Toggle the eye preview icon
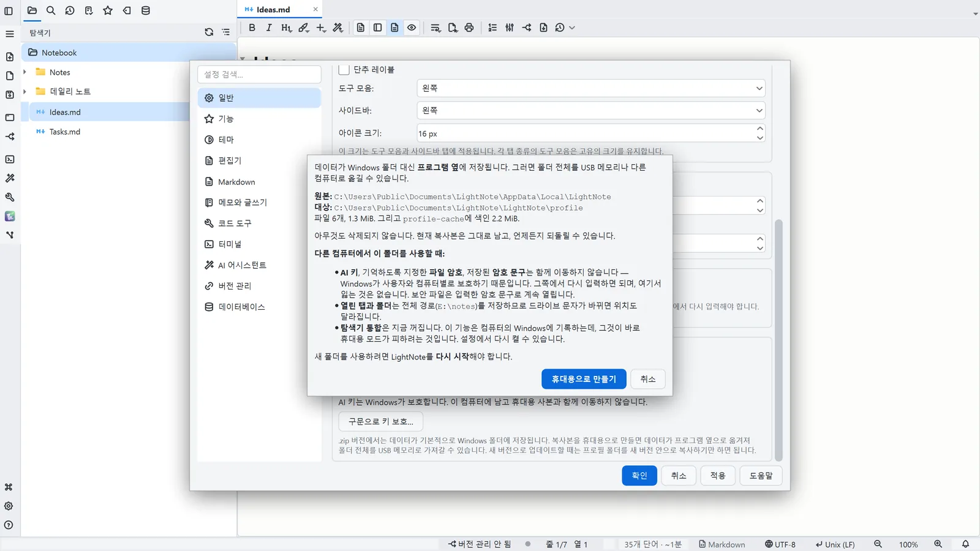 412,28
